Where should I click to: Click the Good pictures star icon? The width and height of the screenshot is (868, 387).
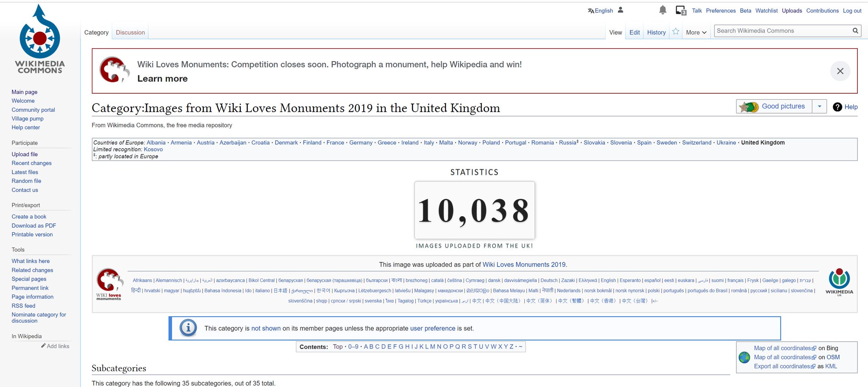[x=749, y=107]
